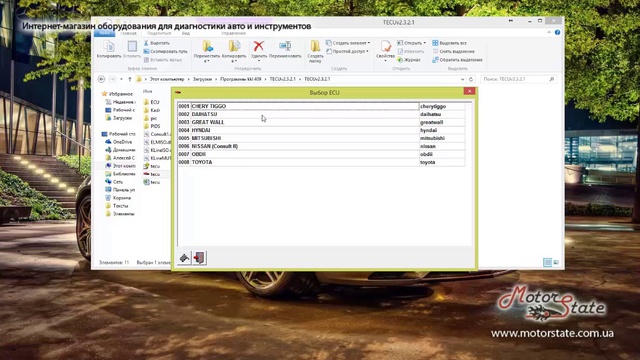The height and width of the screenshot is (360, 640).
Task: Open the Простой доступ dropdown
Action: pos(347,51)
